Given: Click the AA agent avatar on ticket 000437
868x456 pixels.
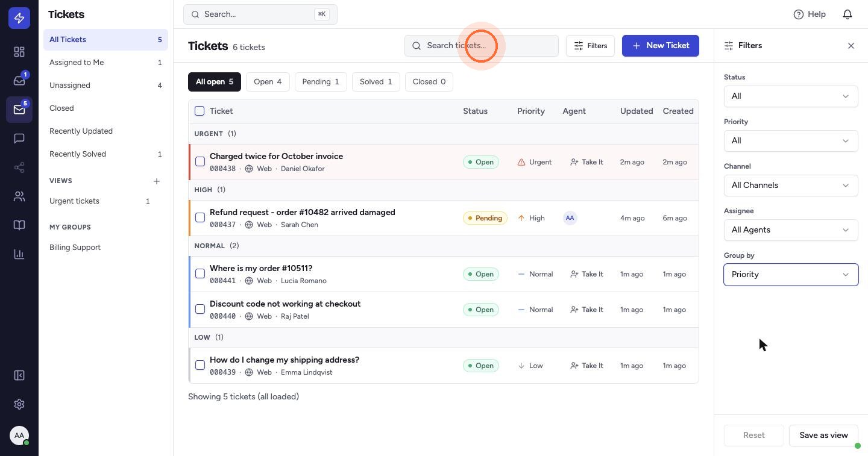Looking at the screenshot, I should click(570, 218).
